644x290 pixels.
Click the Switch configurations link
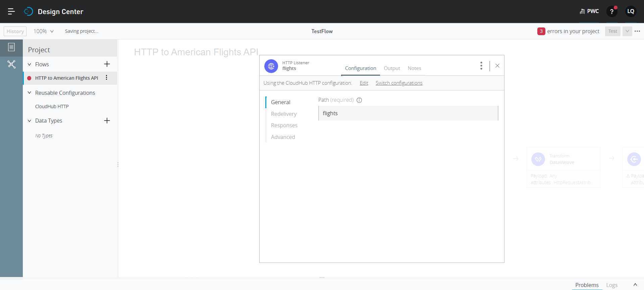[x=399, y=83]
